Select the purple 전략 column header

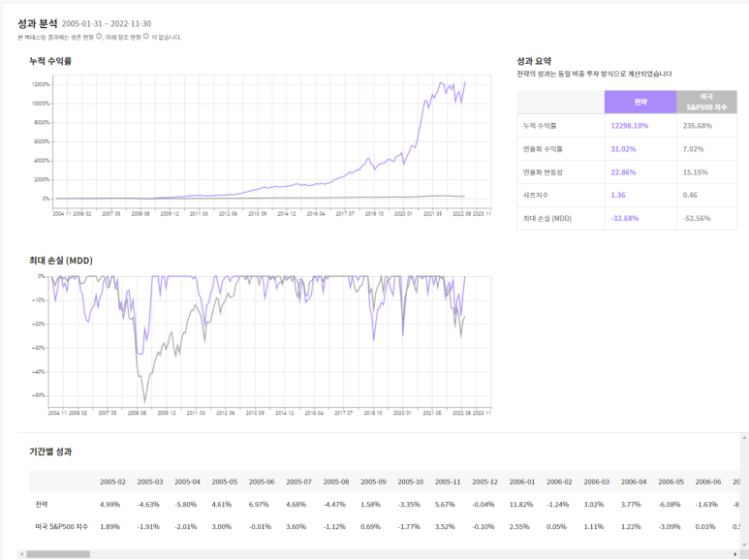640,102
